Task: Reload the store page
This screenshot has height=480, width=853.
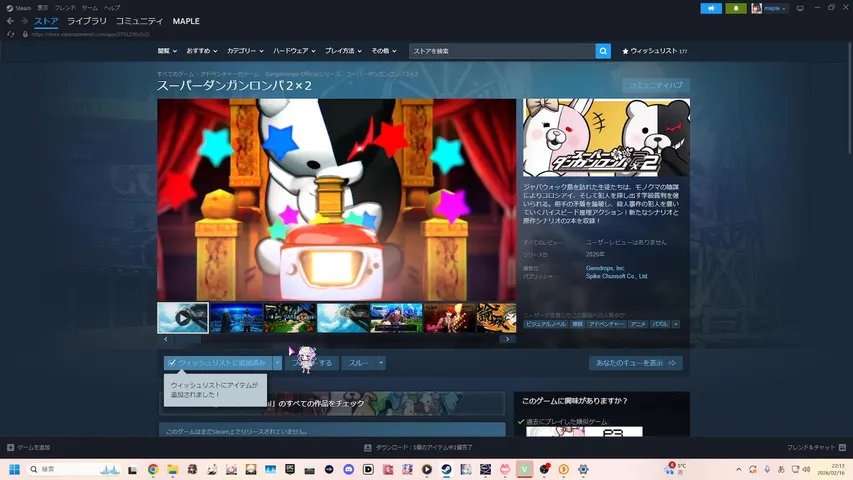Action: pyautogui.click(x=10, y=34)
